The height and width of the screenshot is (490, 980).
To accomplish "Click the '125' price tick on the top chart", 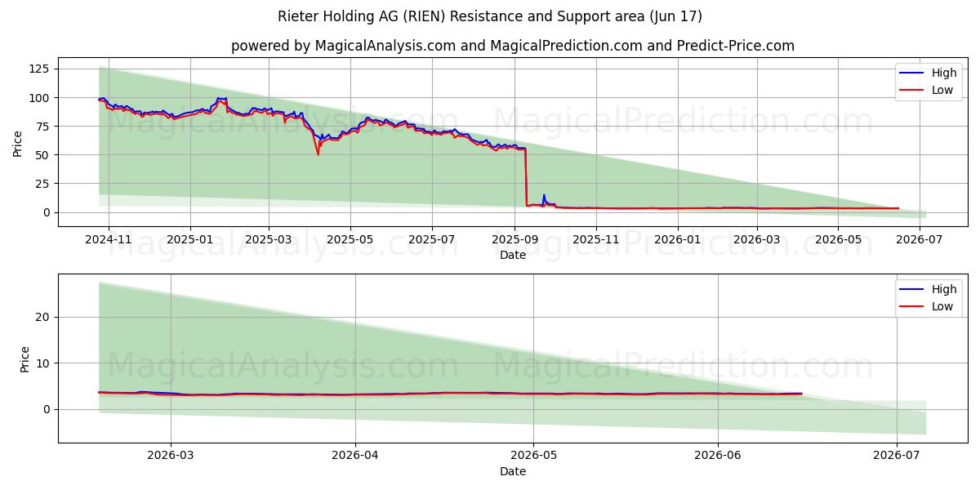I will pyautogui.click(x=41, y=69).
